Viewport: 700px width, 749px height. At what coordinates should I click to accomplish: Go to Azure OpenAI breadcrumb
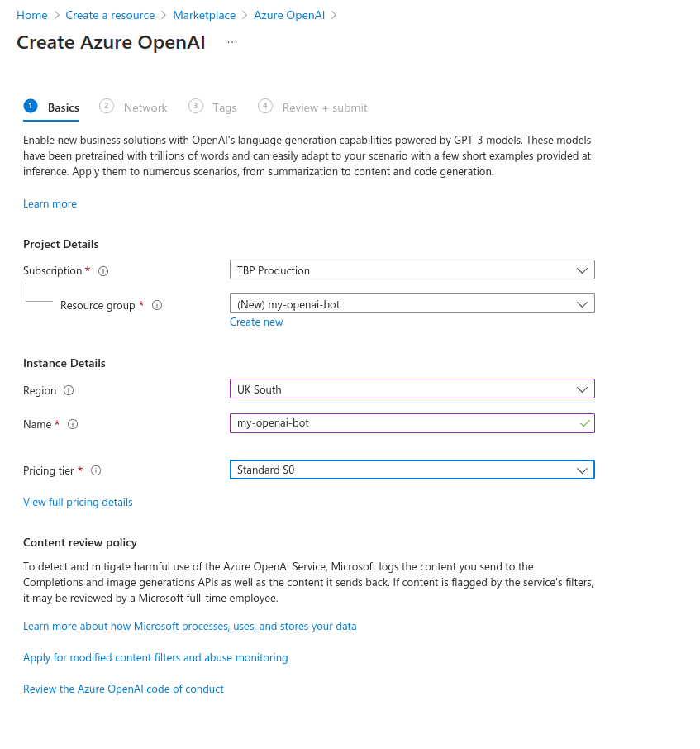click(289, 15)
